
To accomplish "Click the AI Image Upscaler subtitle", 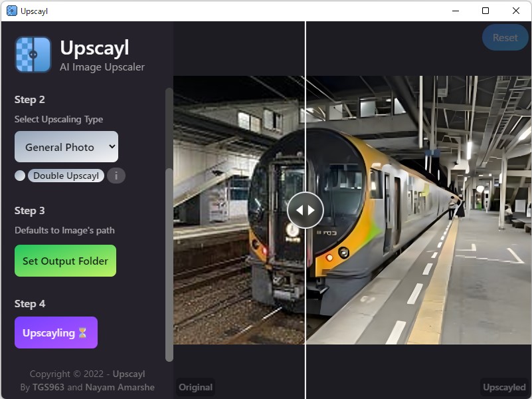I will pos(102,67).
